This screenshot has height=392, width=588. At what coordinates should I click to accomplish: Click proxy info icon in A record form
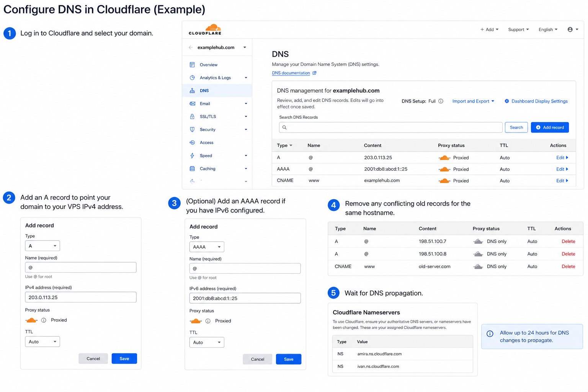pos(44,320)
